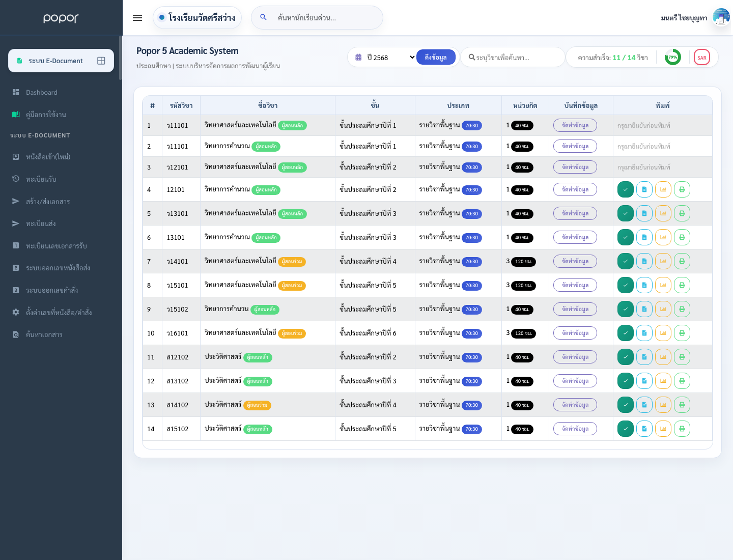Click green check icon for course ว14101

click(626, 261)
